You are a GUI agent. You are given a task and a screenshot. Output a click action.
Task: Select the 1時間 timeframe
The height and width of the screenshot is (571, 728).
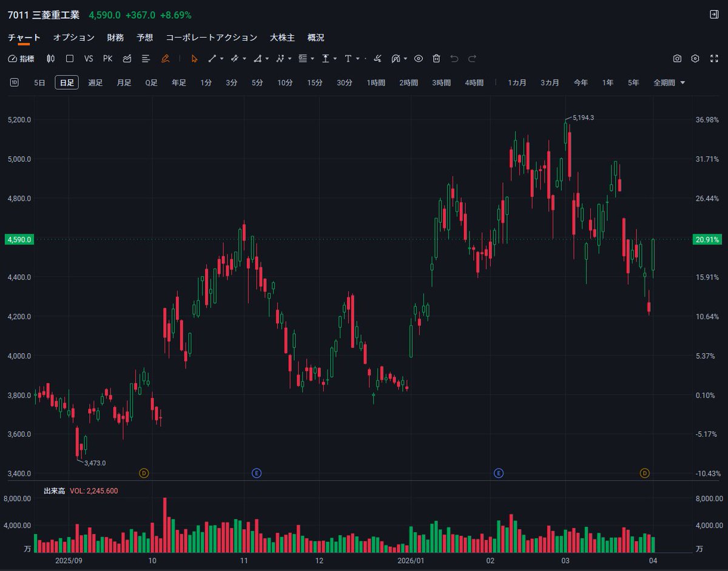376,83
